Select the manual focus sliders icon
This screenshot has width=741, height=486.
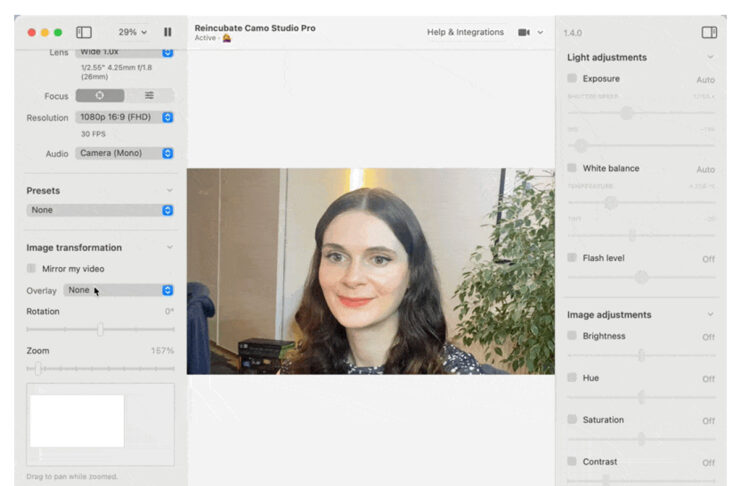click(149, 96)
